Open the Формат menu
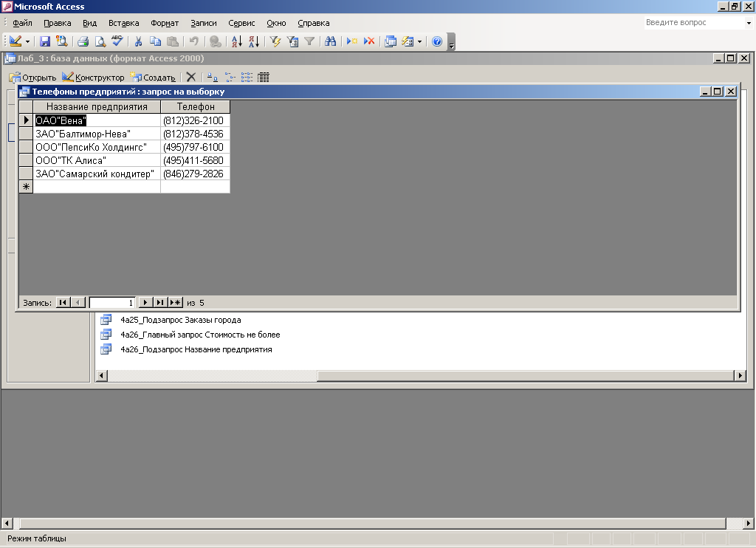The height and width of the screenshot is (548, 756). [165, 23]
